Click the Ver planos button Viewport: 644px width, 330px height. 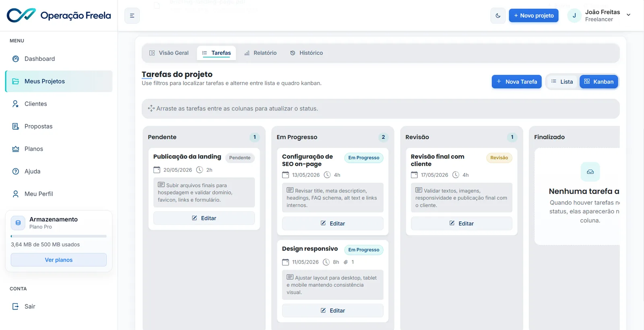pos(59,260)
